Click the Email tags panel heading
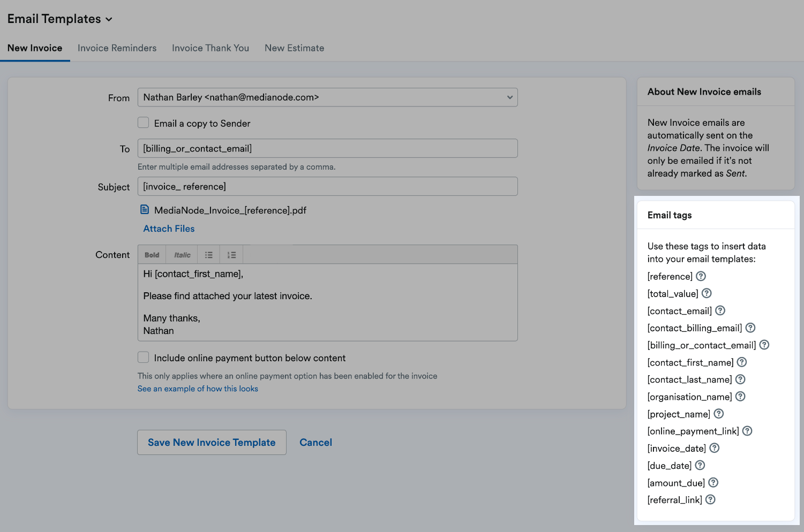This screenshot has height=532, width=804. [x=670, y=215]
